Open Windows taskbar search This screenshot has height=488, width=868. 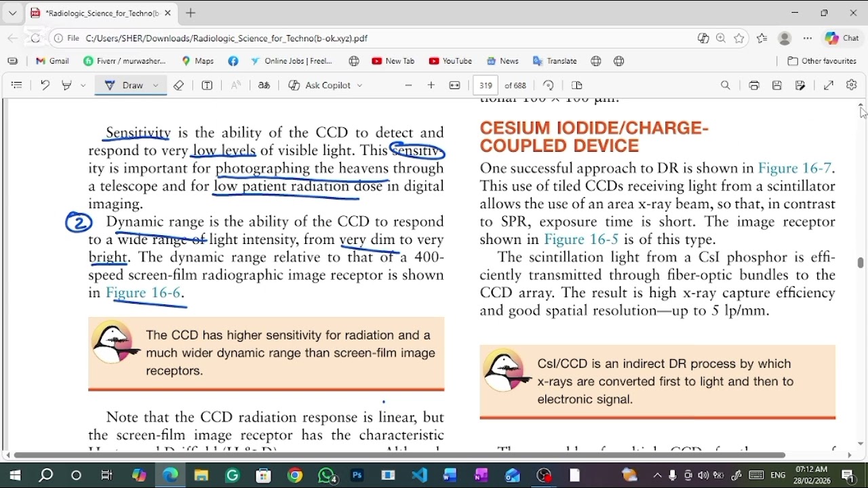pos(46,475)
